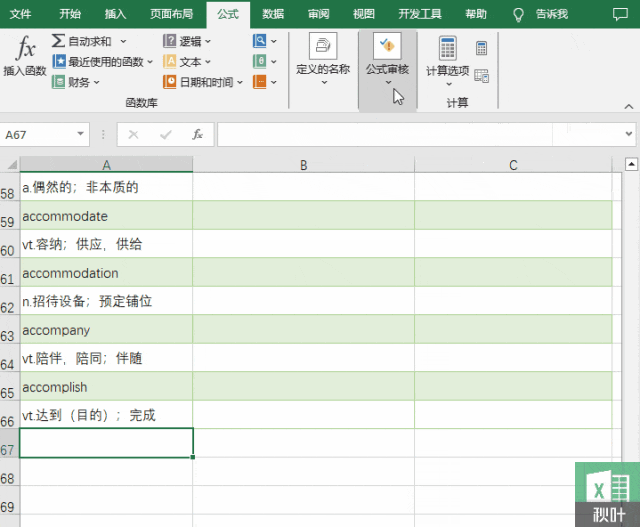Viewport: 640px width, 527px height.
Task: Expand the Text functions dropdown arrow
Action: (208, 62)
